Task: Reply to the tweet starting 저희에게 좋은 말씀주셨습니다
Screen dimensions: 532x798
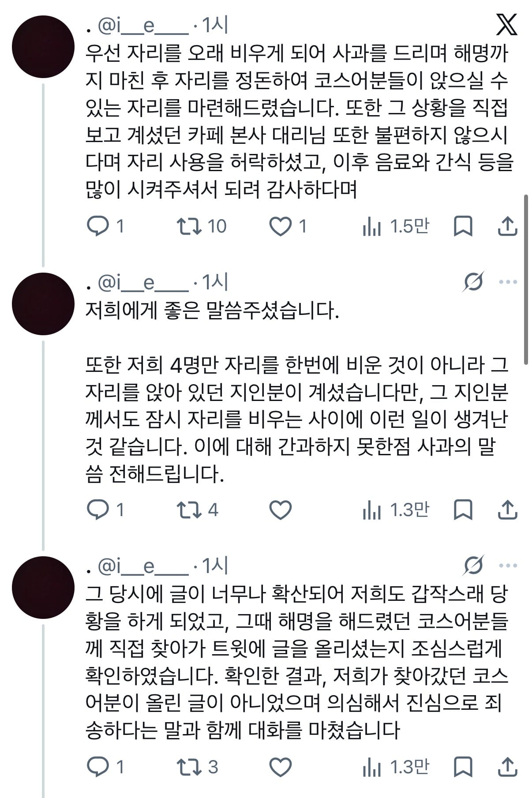Action: [105, 510]
